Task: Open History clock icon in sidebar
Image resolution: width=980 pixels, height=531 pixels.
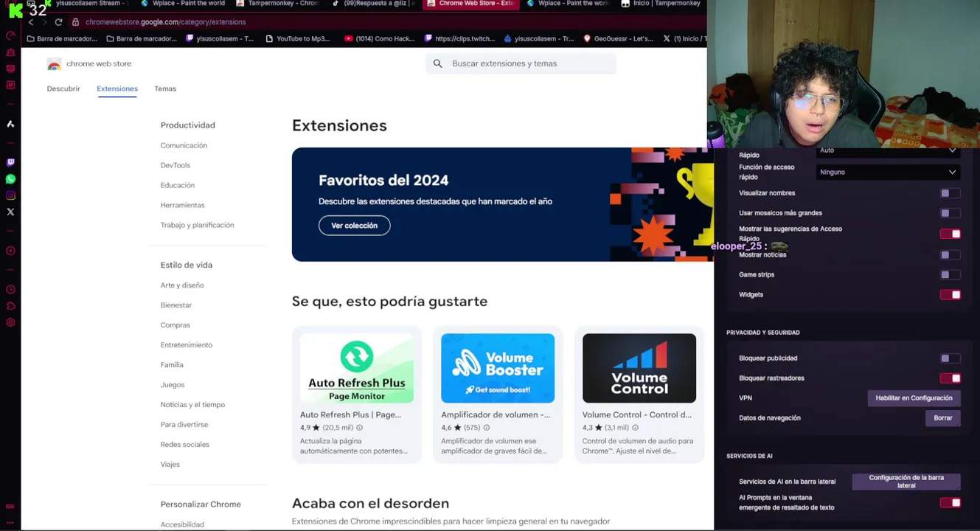Action: pos(10,290)
